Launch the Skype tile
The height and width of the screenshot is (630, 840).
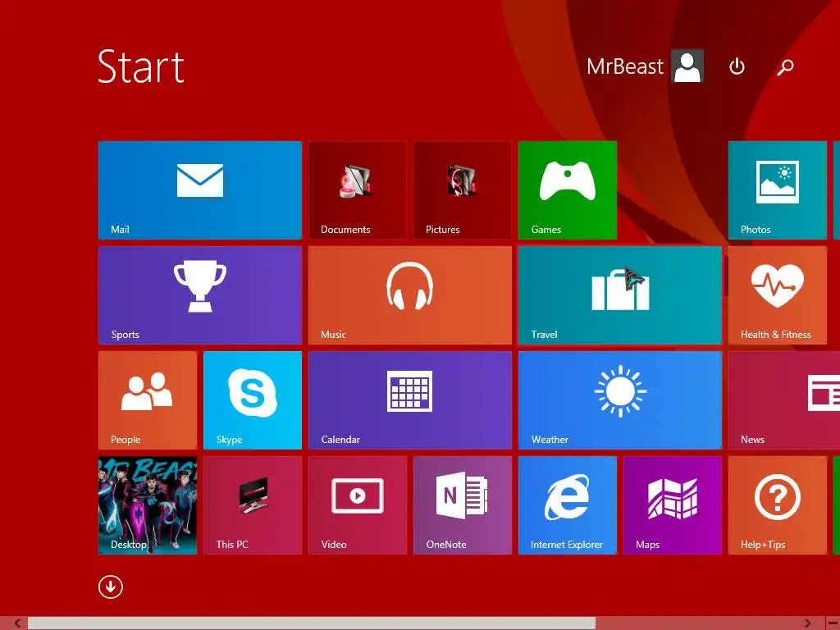pos(253,400)
